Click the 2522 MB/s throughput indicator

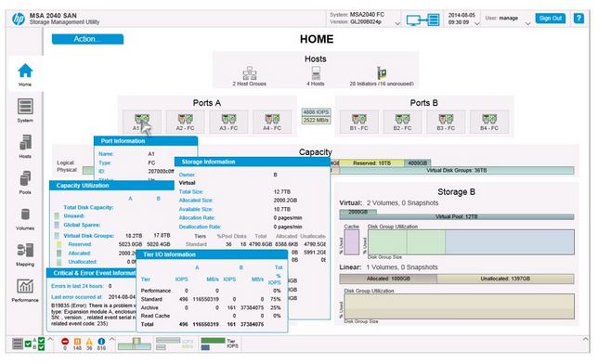click(x=316, y=120)
